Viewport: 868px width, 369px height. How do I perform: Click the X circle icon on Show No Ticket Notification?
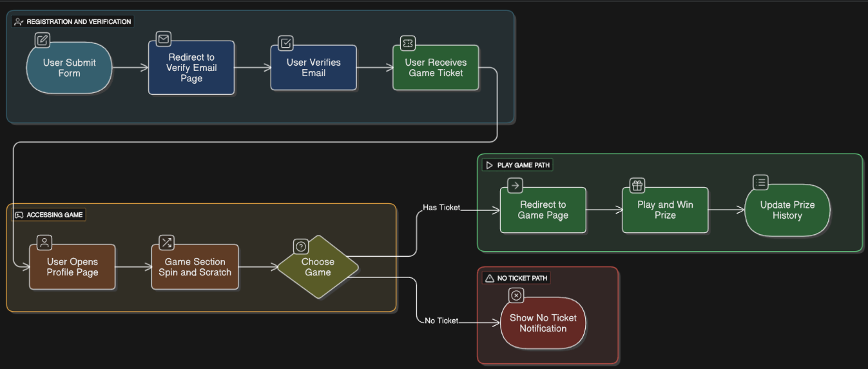pyautogui.click(x=516, y=295)
